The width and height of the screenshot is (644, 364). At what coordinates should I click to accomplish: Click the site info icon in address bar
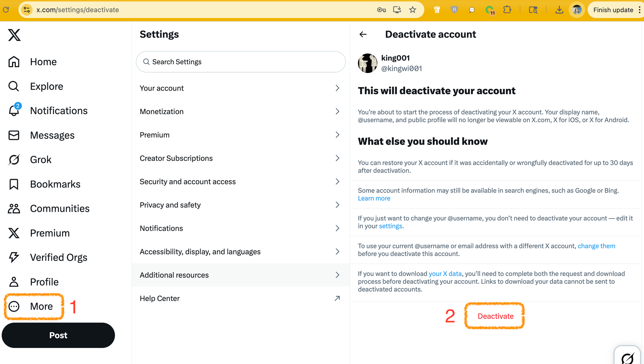27,10
